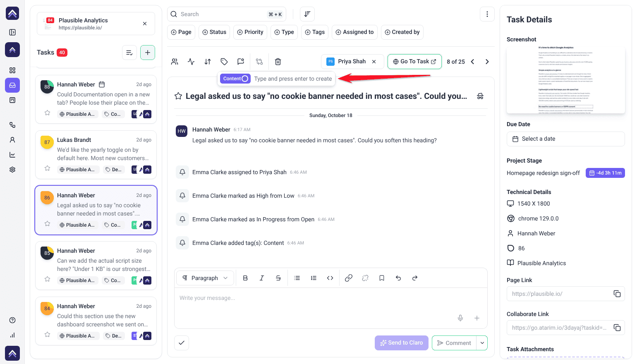The height and width of the screenshot is (364, 637).
Task: Add a Tags filter
Action: coord(315,32)
